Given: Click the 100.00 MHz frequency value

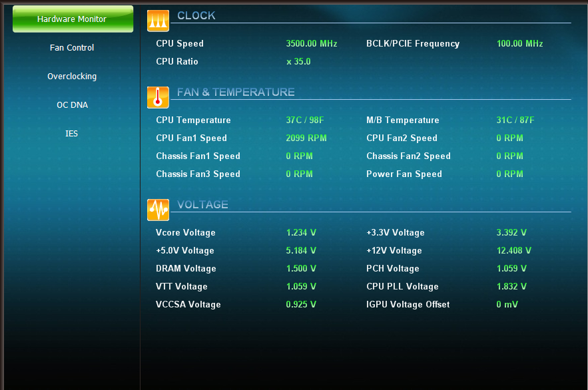Looking at the screenshot, I should point(520,43).
